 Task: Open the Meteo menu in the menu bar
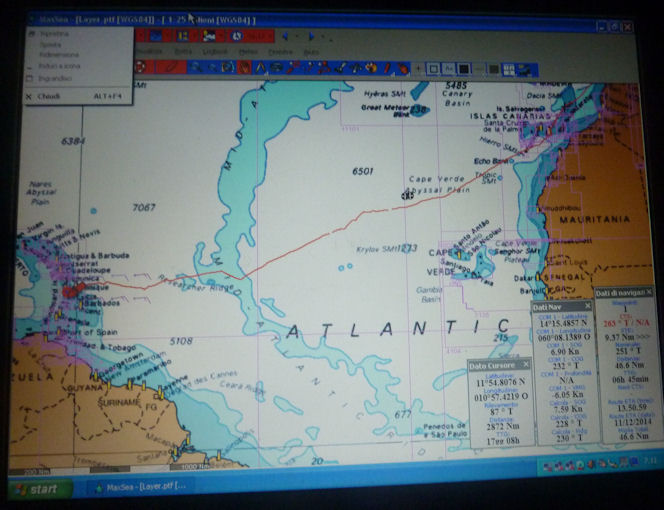click(x=248, y=52)
